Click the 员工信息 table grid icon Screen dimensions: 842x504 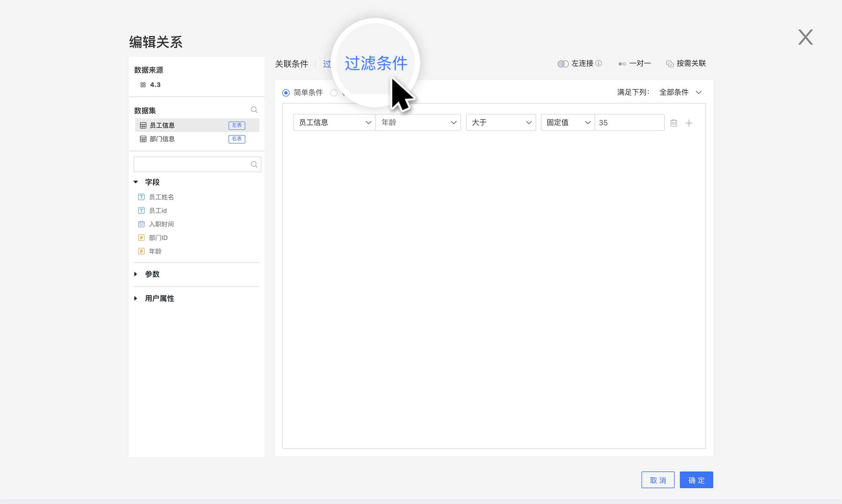click(143, 125)
